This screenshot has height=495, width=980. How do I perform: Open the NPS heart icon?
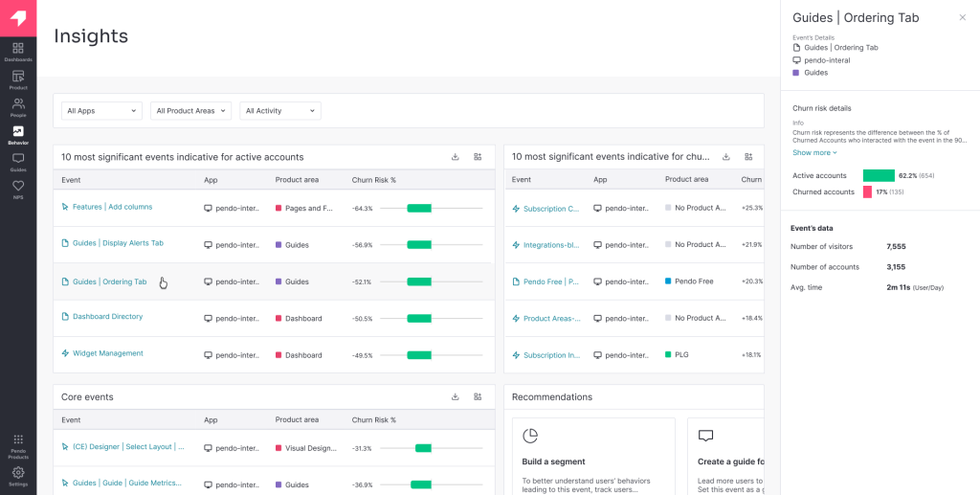pos(18,189)
